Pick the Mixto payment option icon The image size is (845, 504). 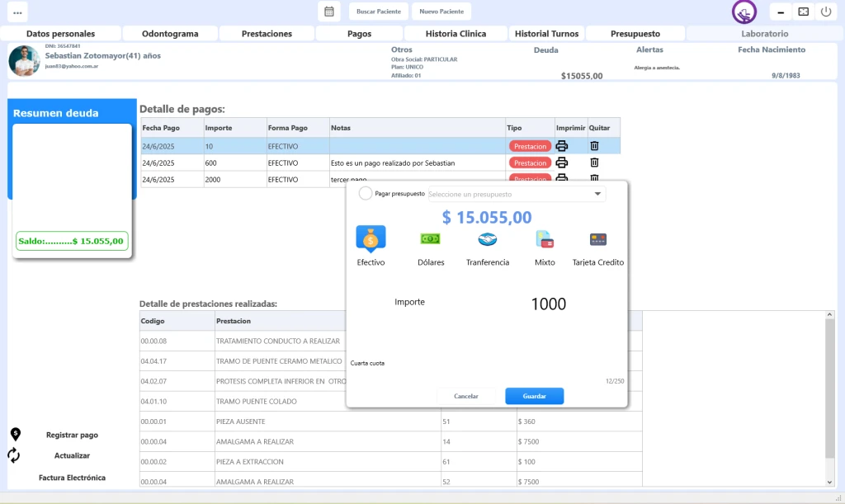pos(545,239)
